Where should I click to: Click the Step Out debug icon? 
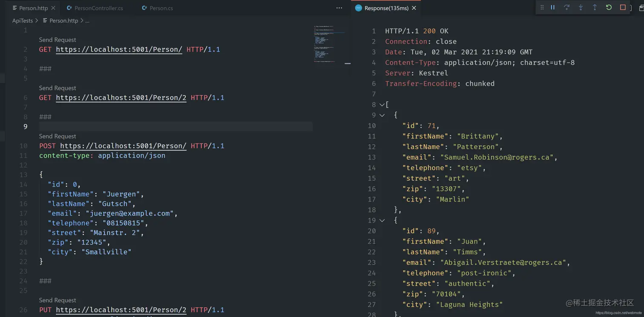click(595, 7)
